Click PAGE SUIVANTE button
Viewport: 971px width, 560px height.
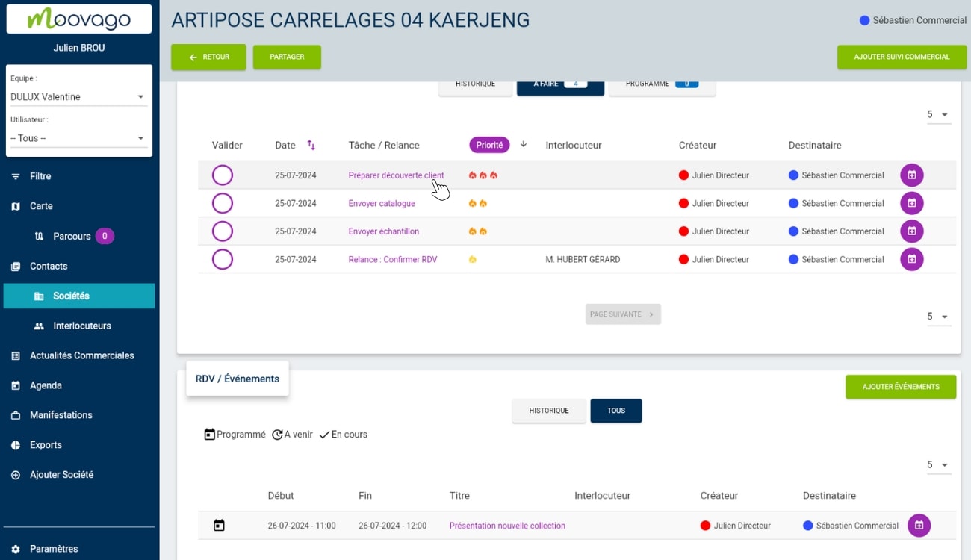point(623,314)
